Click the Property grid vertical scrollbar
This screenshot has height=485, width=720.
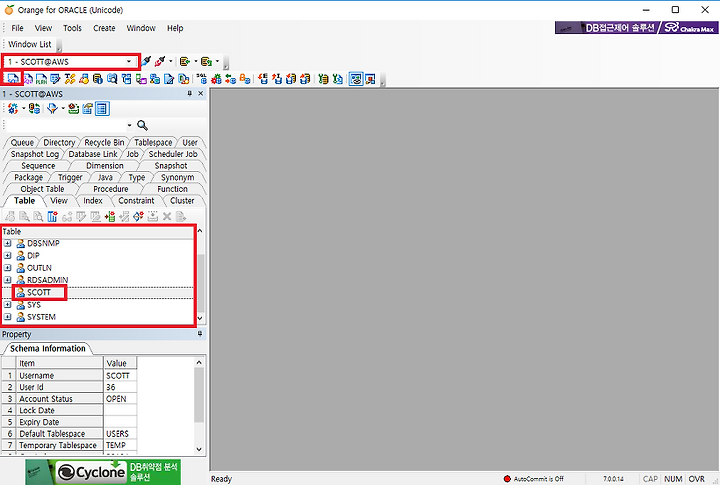coord(199,406)
